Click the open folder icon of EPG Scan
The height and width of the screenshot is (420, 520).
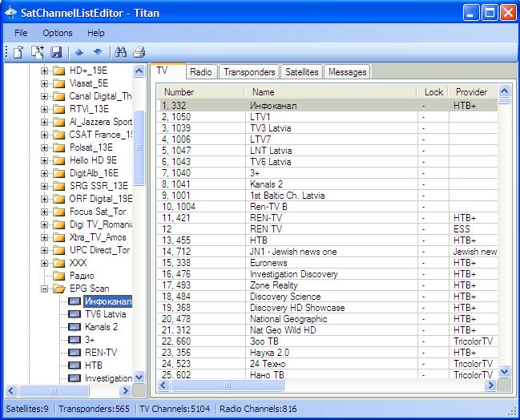(59, 289)
